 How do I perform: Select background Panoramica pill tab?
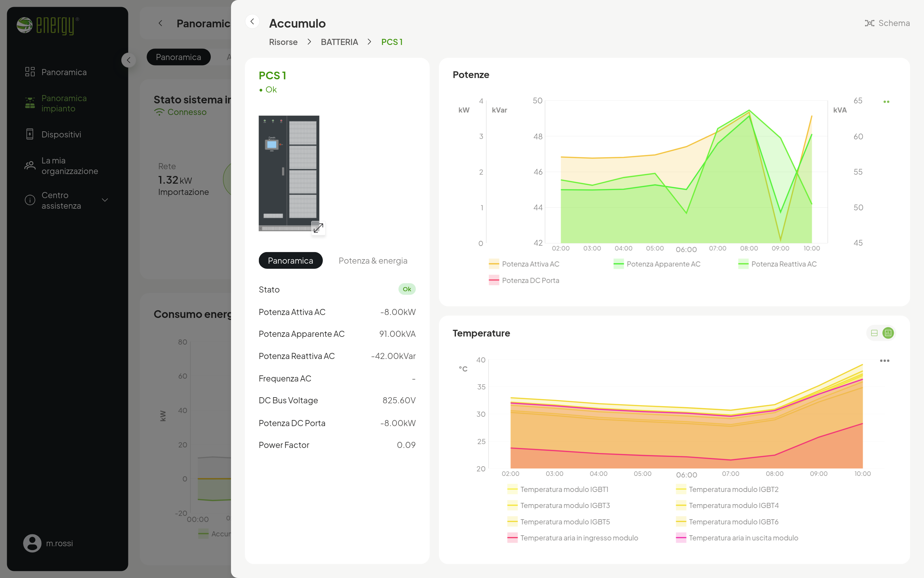point(178,57)
